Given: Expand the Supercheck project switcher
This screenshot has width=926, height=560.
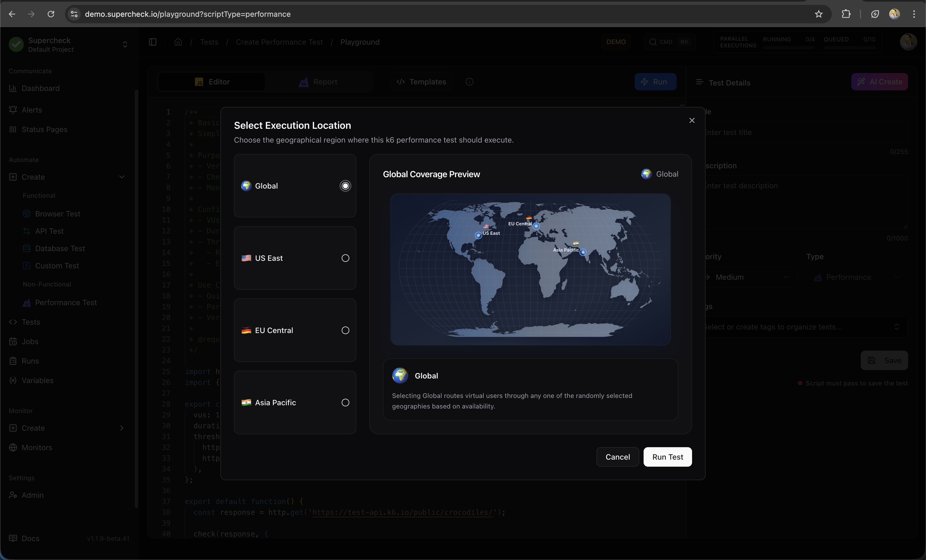Looking at the screenshot, I should coord(125,45).
